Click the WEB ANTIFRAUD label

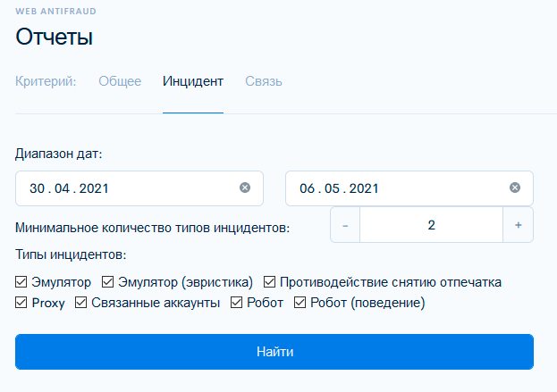56,11
